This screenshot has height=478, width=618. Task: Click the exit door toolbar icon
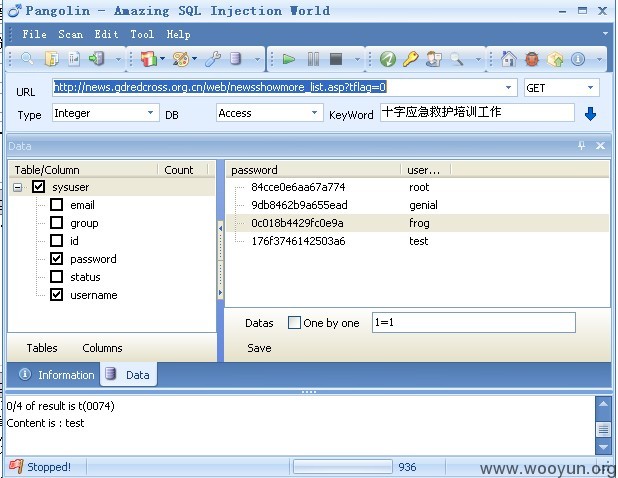coord(97,59)
